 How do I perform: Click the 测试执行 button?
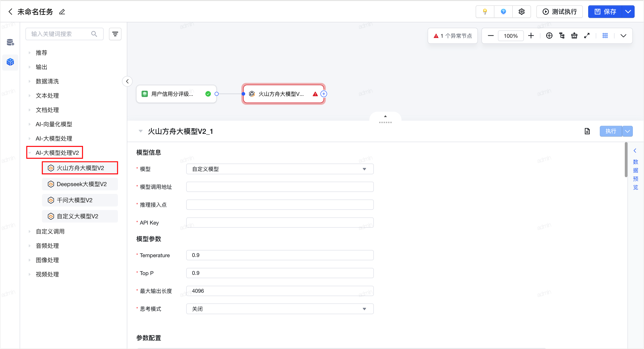(x=560, y=12)
